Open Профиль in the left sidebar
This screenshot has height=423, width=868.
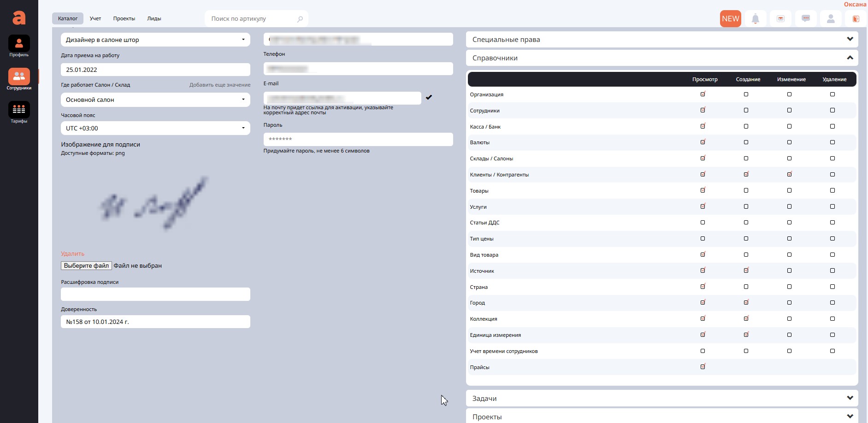19,46
